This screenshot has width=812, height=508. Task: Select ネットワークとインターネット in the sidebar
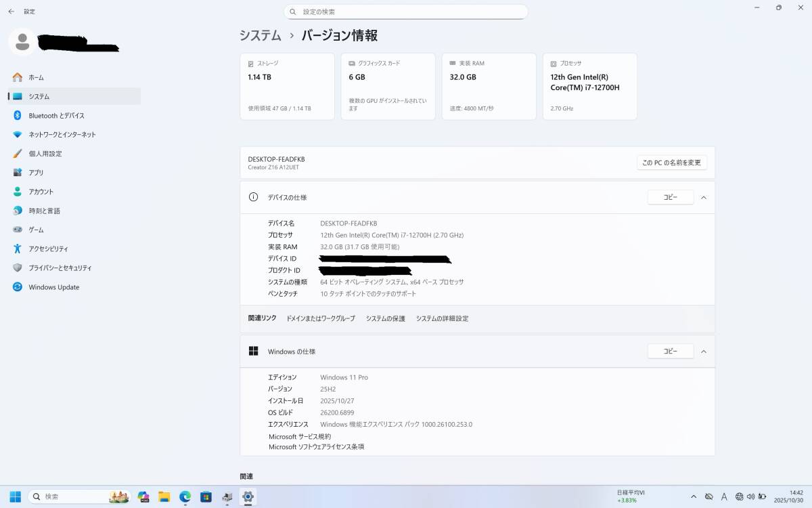click(x=60, y=134)
